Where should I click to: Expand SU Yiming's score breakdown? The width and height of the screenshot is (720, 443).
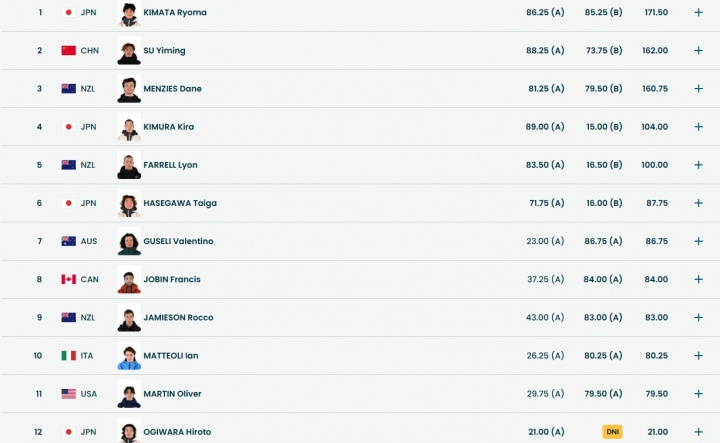(x=698, y=51)
